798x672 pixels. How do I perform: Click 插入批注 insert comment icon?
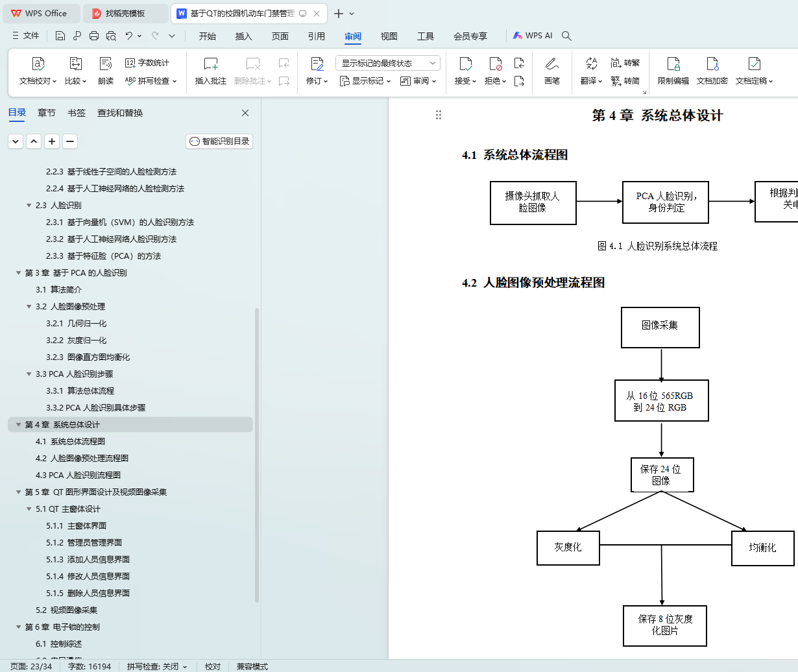[x=211, y=64]
